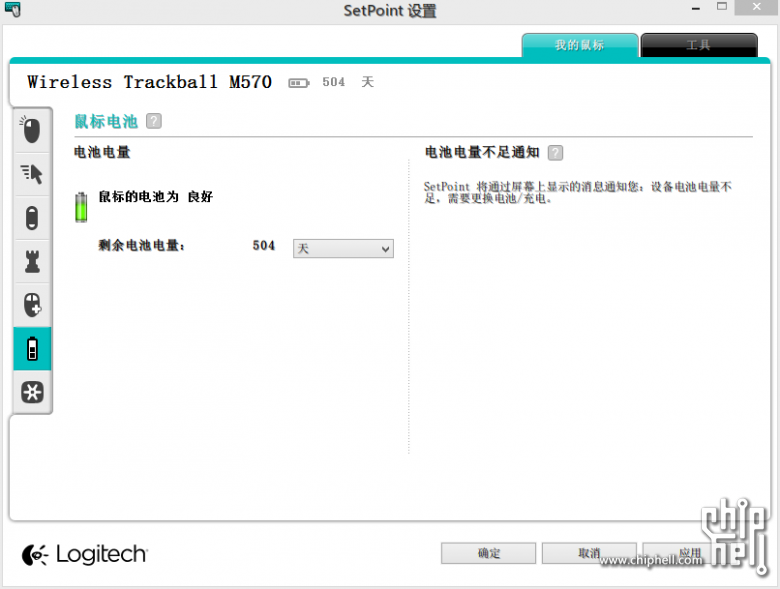Image resolution: width=780 pixels, height=589 pixels.
Task: Open the 天 unit dropdown
Action: click(343, 249)
